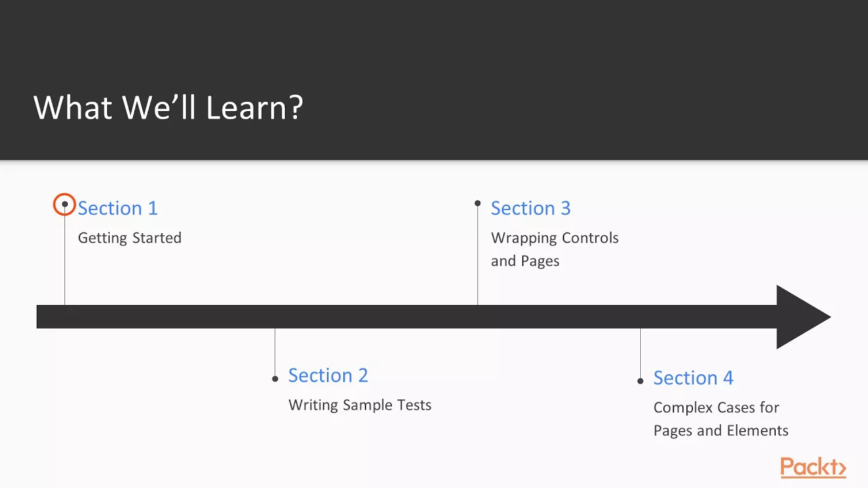Click the dark timeline arrow bar

(407, 317)
